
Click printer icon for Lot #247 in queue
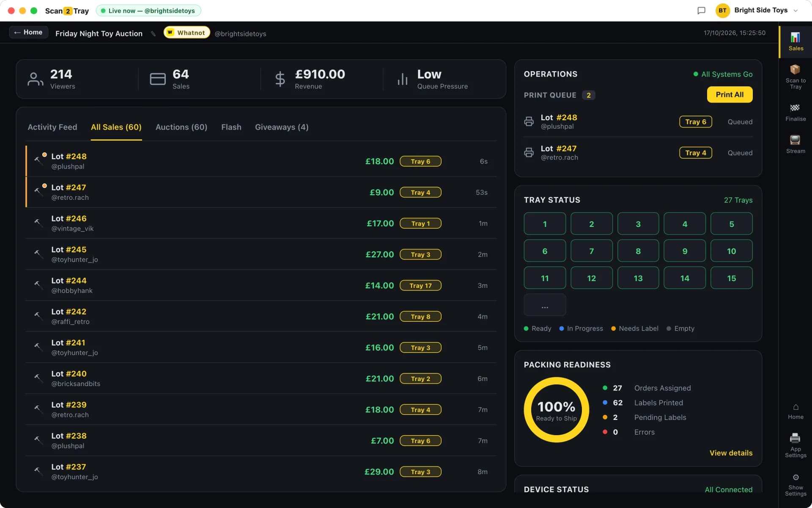click(529, 152)
